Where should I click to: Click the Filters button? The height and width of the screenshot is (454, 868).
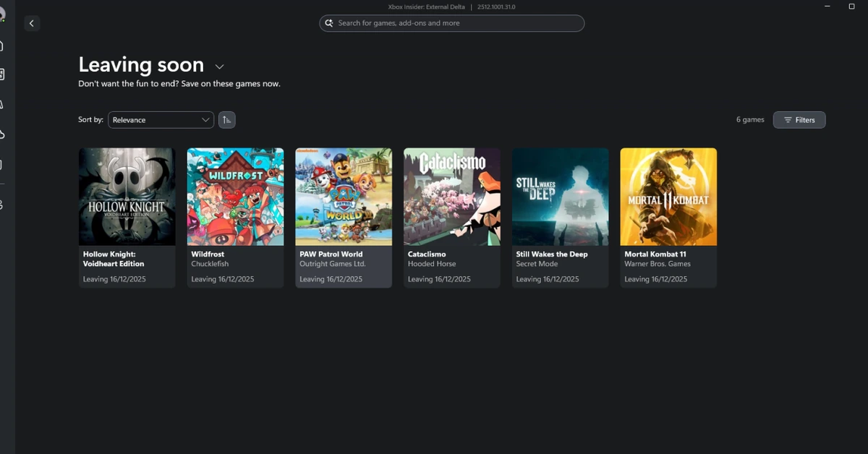tap(799, 120)
